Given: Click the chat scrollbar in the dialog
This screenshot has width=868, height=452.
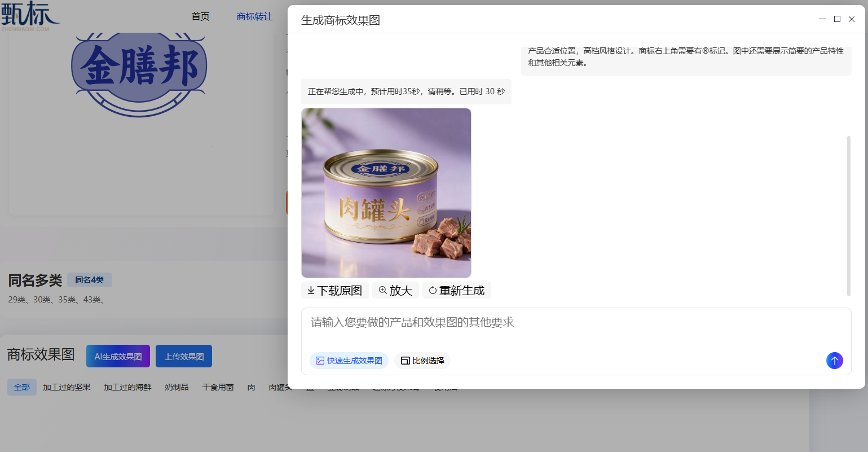Looking at the screenshot, I should pos(848,216).
